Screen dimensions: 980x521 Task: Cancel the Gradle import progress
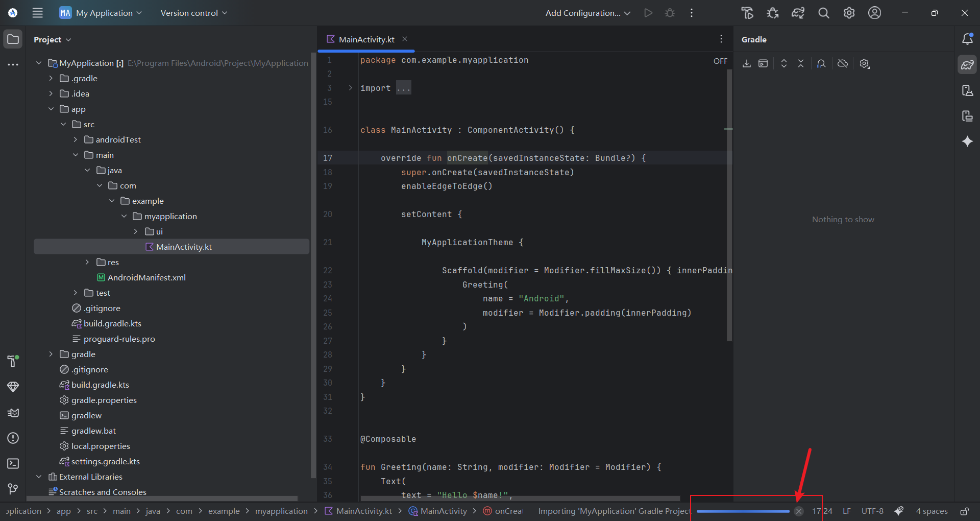tap(799, 511)
